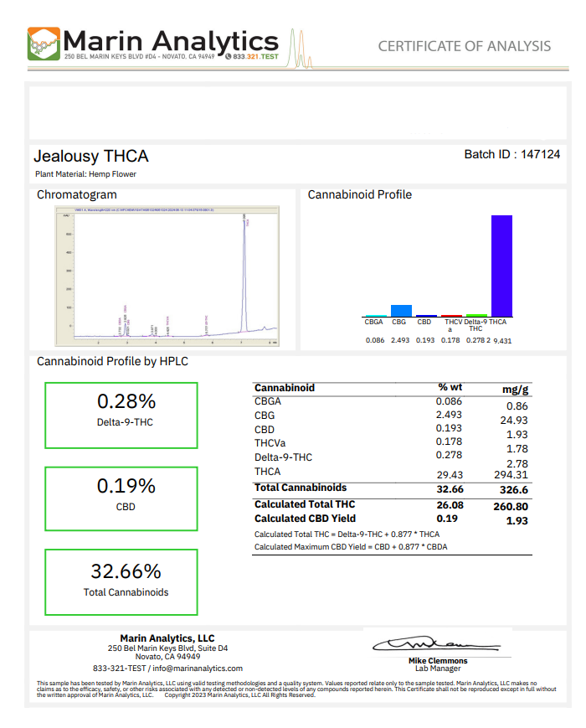Image resolution: width=586 pixels, height=728 pixels.
Task: Select the Delta-9-THC row name in table
Action: pyautogui.click(x=283, y=457)
